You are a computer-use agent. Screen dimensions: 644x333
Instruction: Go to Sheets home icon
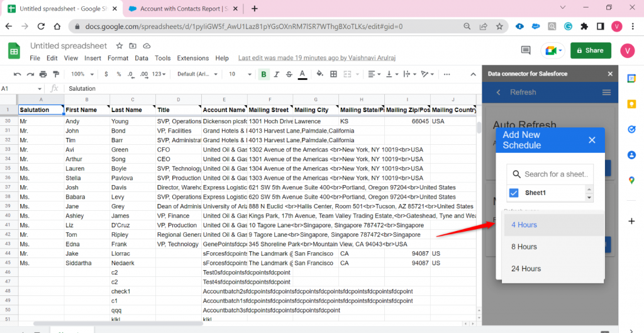(14, 51)
